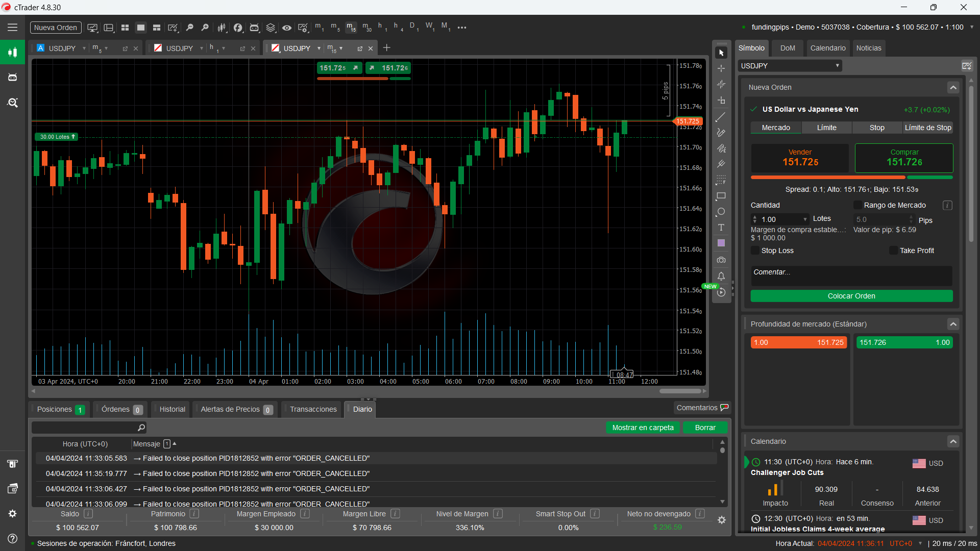Open Analyze section in left sidebar
The width and height of the screenshot is (980, 551).
coord(12,103)
